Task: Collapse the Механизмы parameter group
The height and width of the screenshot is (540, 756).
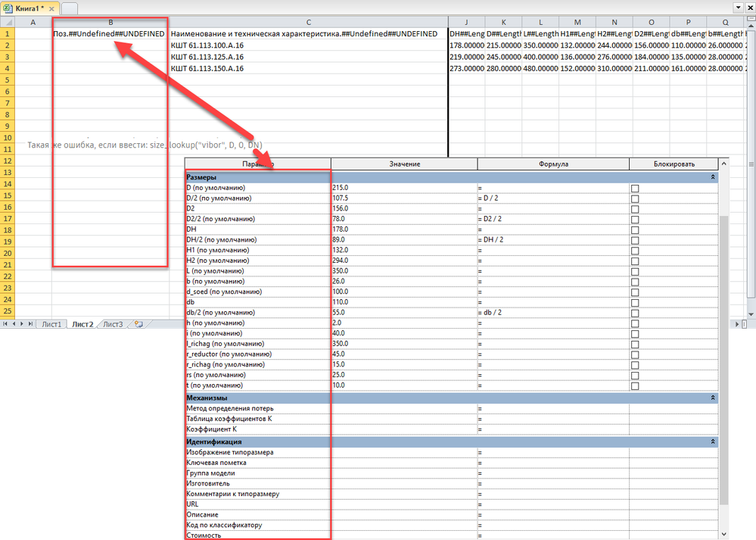Action: [x=713, y=398]
